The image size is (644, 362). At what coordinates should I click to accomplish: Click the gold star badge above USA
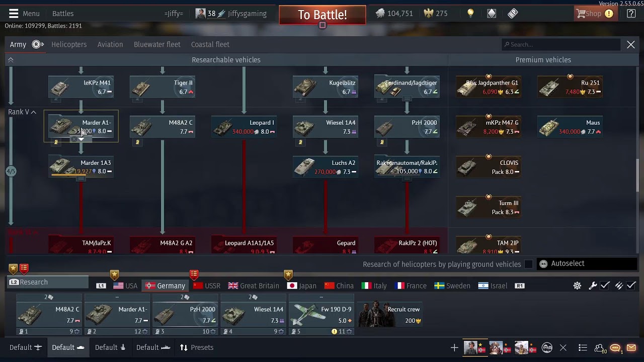[x=114, y=275]
